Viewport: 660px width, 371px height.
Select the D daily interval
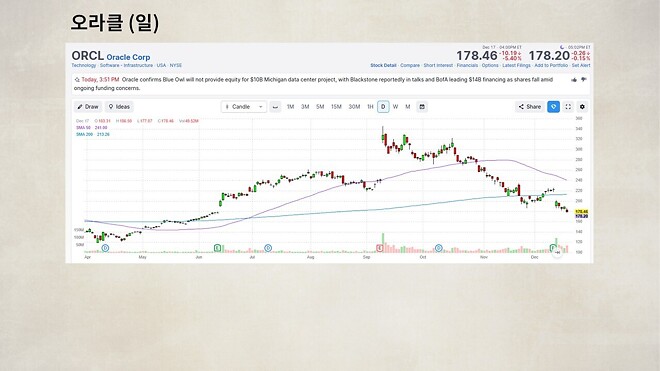[383, 107]
